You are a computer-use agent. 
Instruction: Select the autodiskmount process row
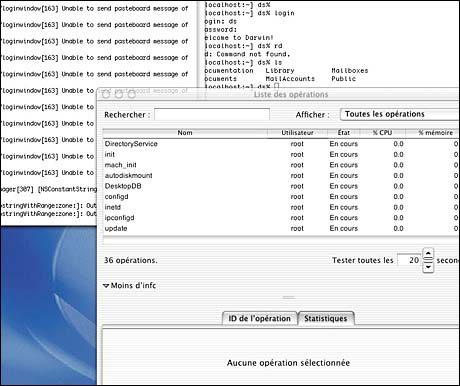click(281, 176)
